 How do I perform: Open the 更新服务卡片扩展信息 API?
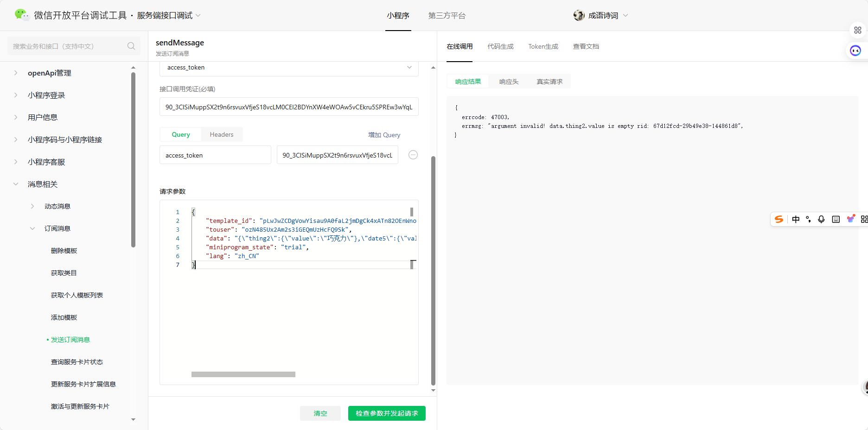pyautogui.click(x=83, y=384)
